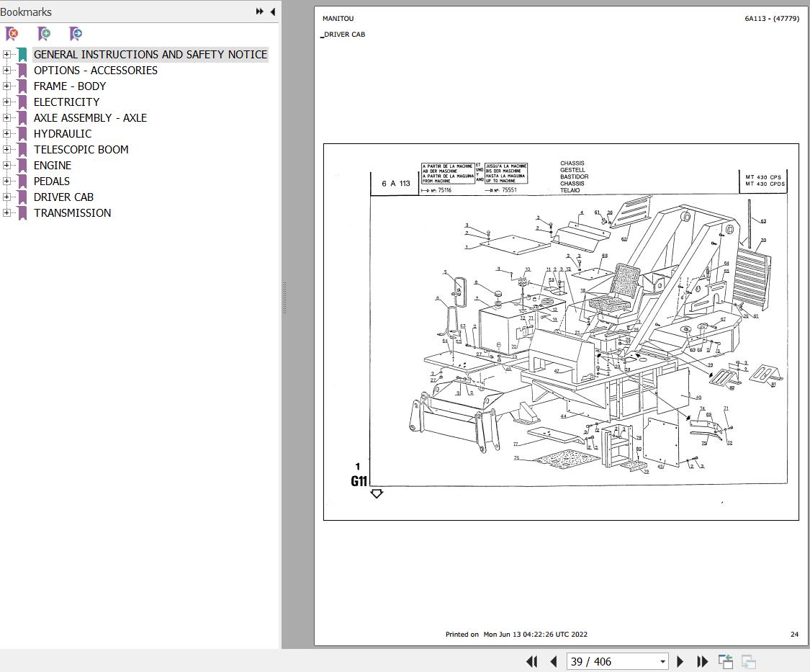
Task: Jump to the last page
Action: (x=702, y=661)
